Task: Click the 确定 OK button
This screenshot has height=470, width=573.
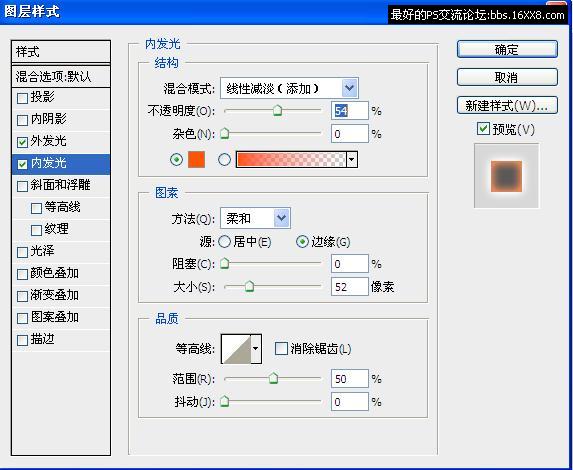Action: (507, 49)
